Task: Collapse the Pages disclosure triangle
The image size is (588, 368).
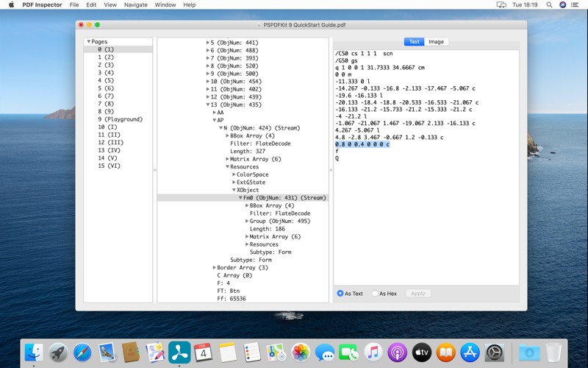Action: pos(89,42)
